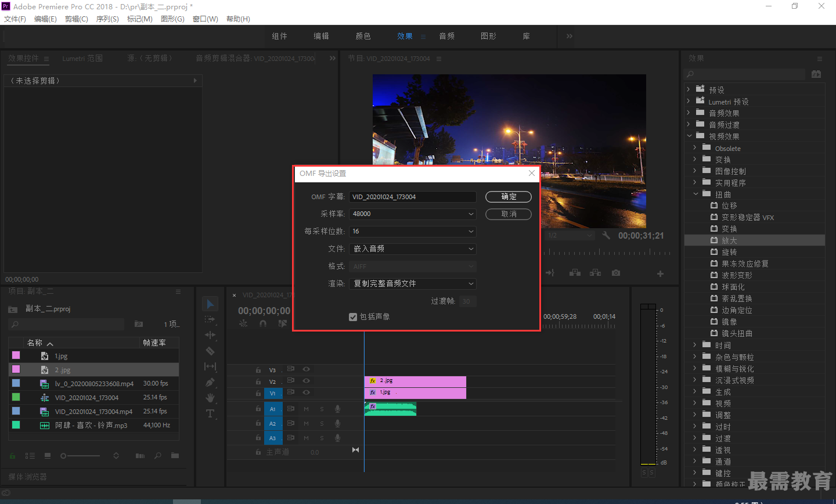
Task: Mute audio track A3
Action: [306, 438]
